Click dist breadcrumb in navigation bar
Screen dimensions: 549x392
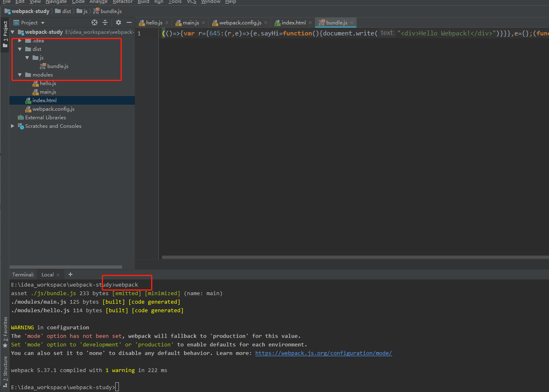click(x=63, y=11)
